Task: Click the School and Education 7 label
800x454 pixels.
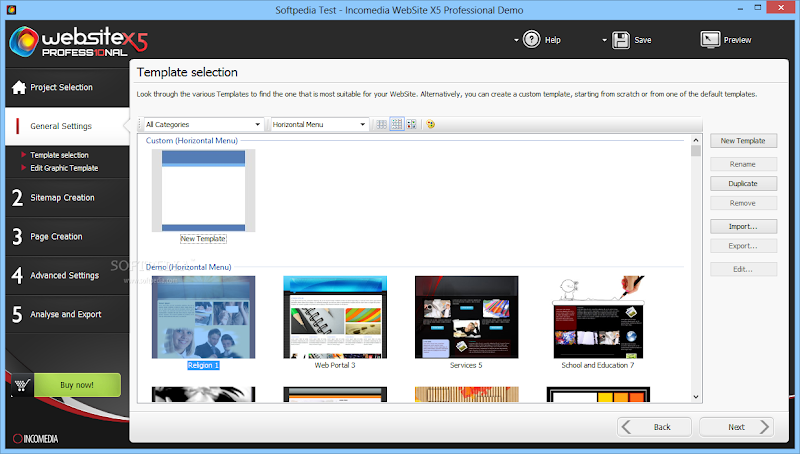Action: click(597, 365)
